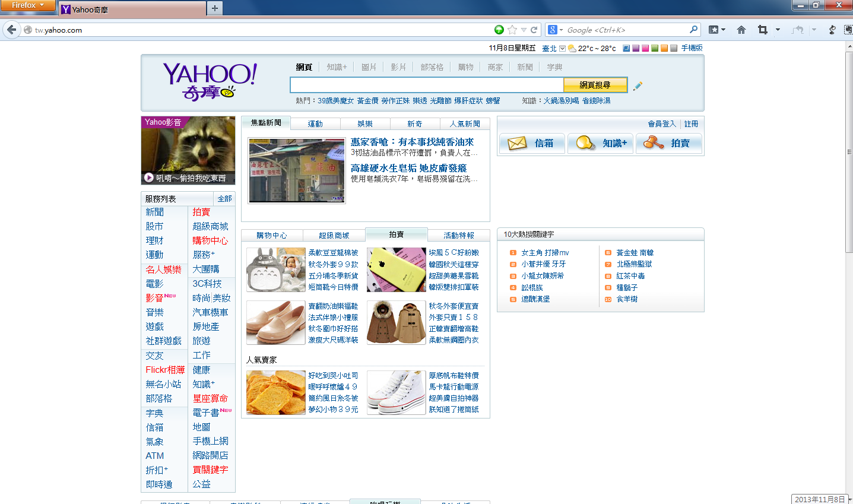
Task: Click the pencil icon beside web search button
Action: tap(638, 85)
